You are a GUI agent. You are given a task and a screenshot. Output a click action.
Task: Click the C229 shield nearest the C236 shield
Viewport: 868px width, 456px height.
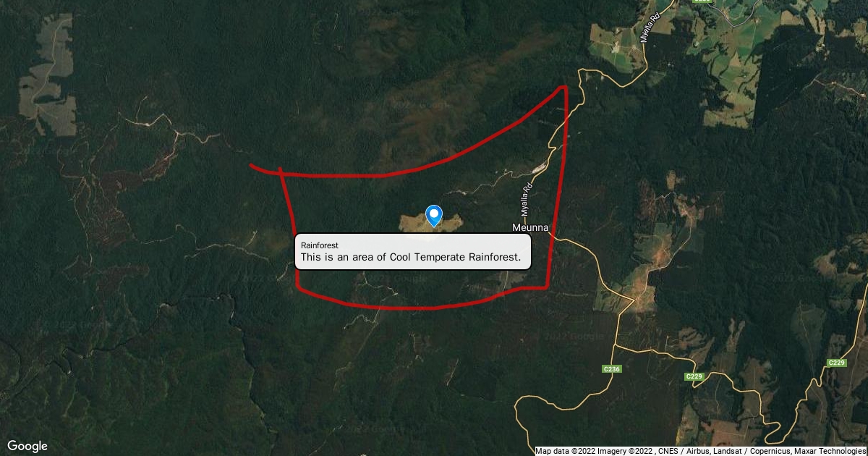(x=694, y=376)
